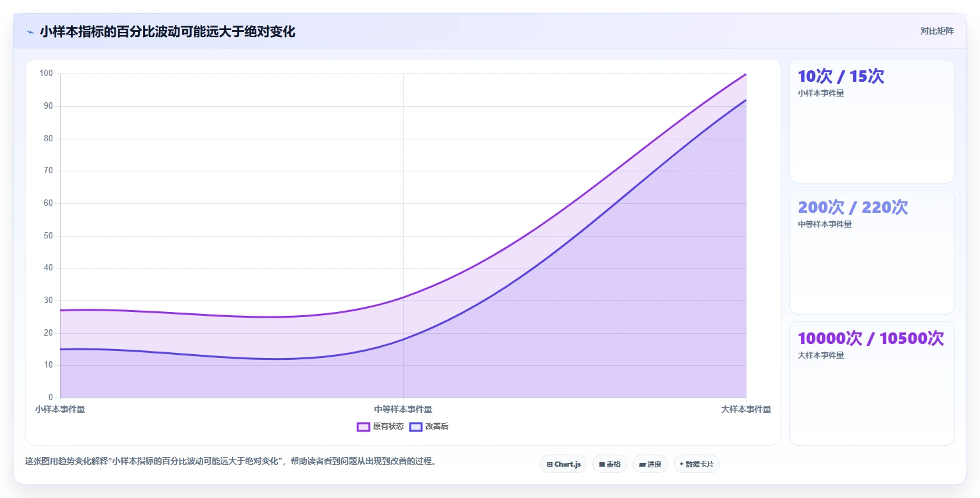
Task: Click the 数据卡片 tag pill
Action: (696, 464)
